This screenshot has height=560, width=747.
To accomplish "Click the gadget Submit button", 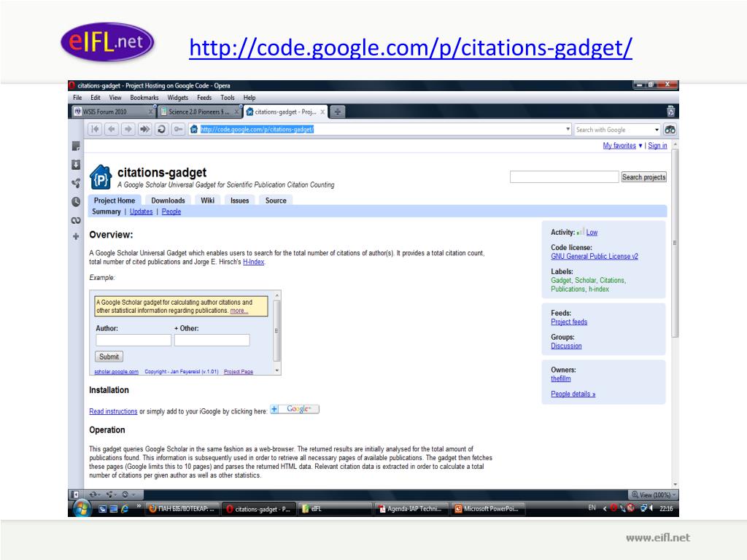I will (x=109, y=357).
